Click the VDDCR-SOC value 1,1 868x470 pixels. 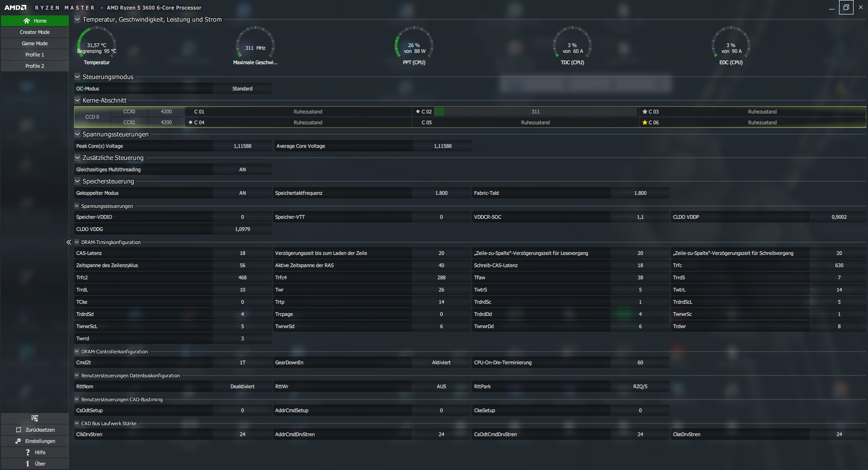pyautogui.click(x=640, y=217)
